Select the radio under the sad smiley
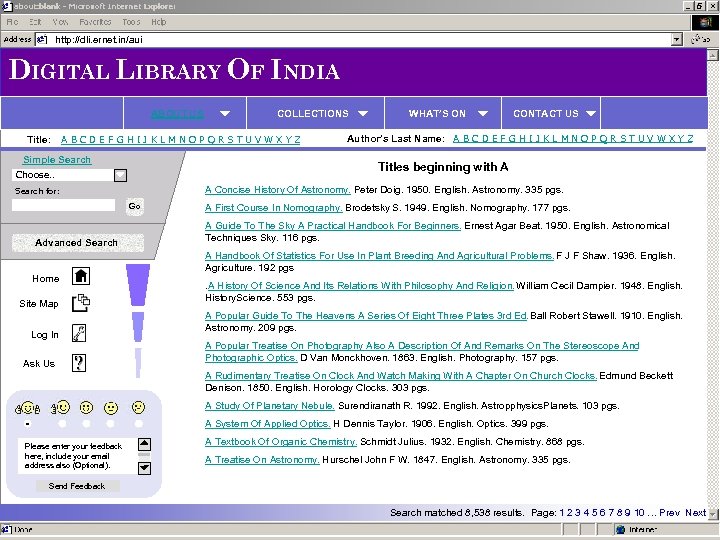Screen dimensions: 720x540 point(139,424)
